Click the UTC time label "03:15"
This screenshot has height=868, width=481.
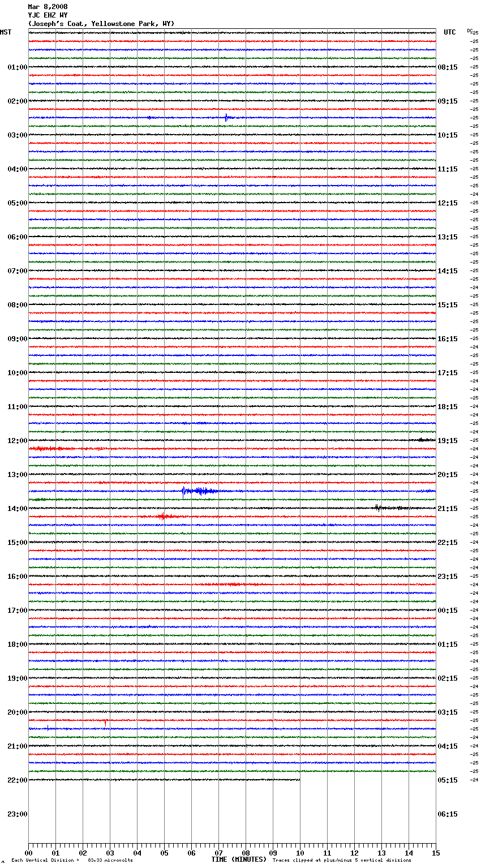tap(448, 712)
